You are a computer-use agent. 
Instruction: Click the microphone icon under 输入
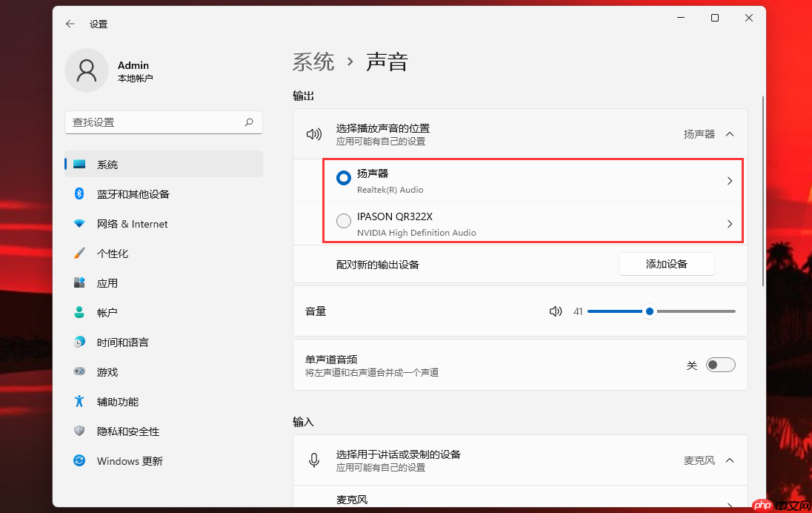313,460
